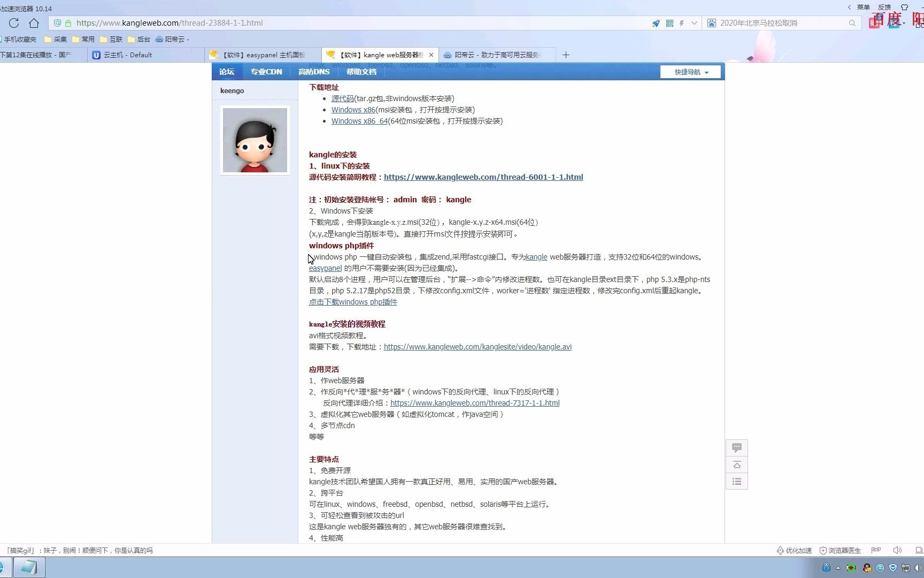Open the 菜单 menu in title bar

click(x=864, y=7)
